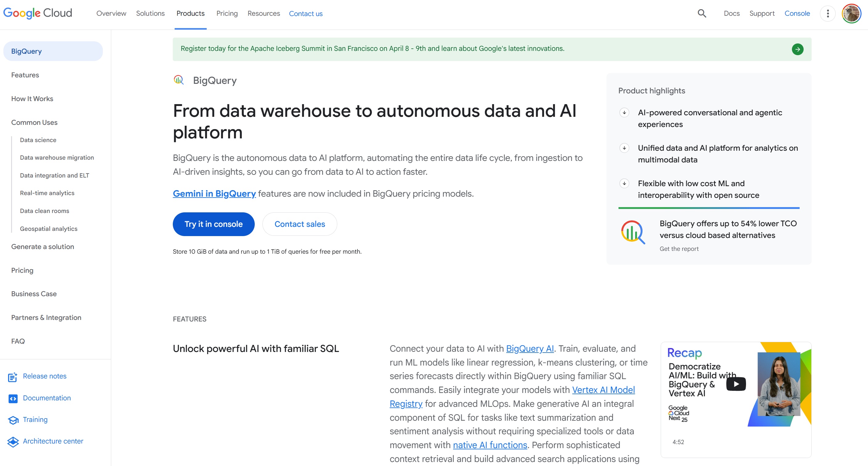Click the Documentation code icon
Viewport: 868px width, 466px height.
(13, 399)
